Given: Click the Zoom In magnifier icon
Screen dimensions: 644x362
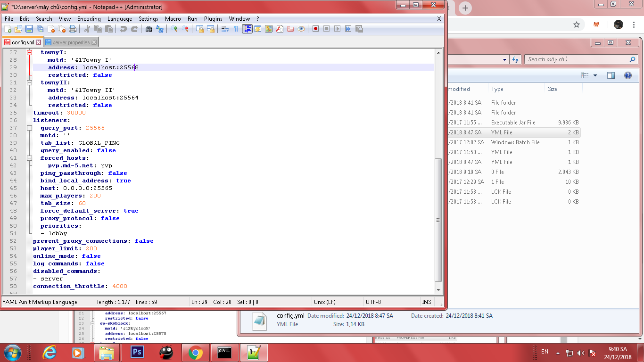Looking at the screenshot, I should [174, 29].
